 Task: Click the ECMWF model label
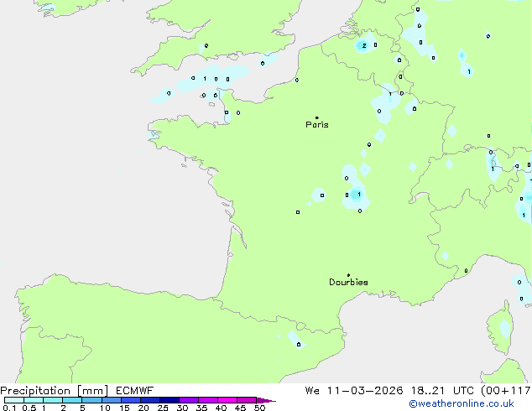coord(134,390)
